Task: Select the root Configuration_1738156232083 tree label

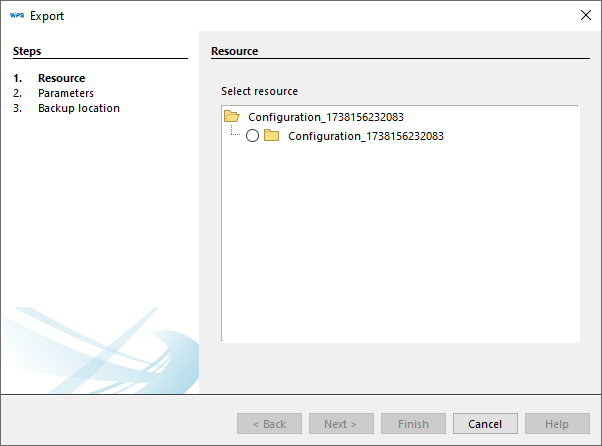Action: [x=325, y=117]
